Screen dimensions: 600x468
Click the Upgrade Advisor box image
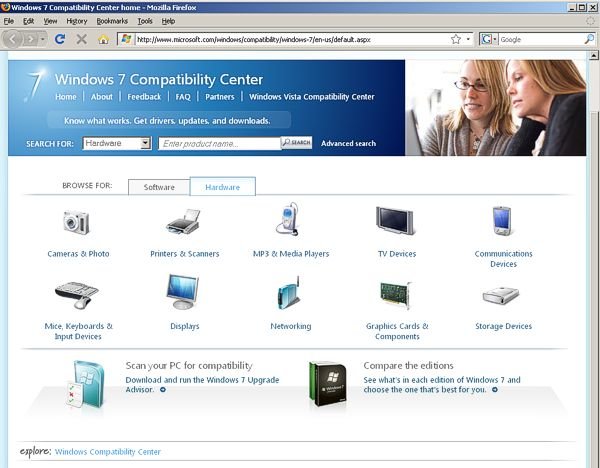(x=85, y=384)
